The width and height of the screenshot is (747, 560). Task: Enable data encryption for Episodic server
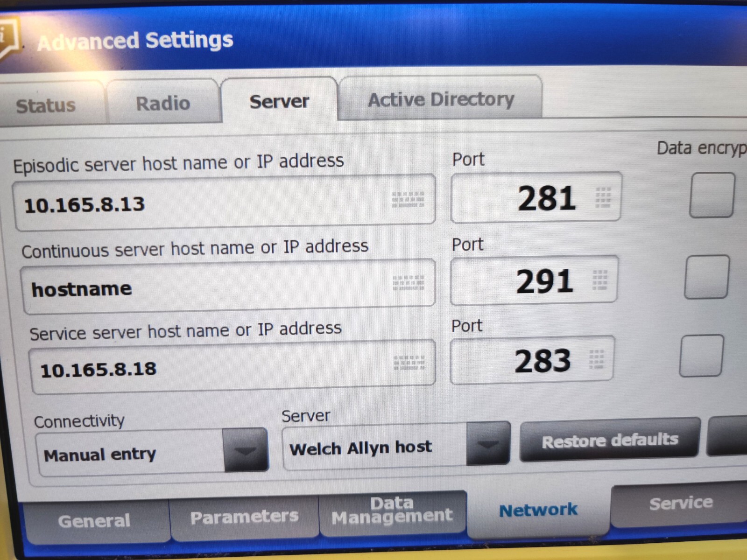(711, 196)
